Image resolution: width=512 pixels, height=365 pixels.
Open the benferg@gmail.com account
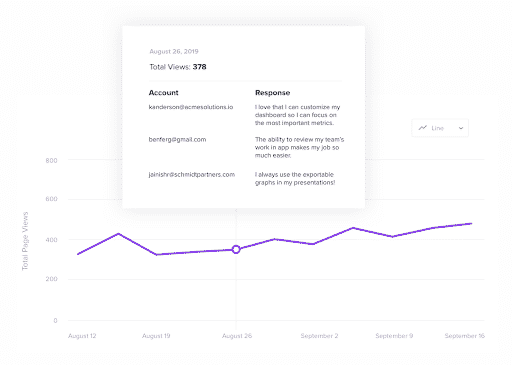177,139
